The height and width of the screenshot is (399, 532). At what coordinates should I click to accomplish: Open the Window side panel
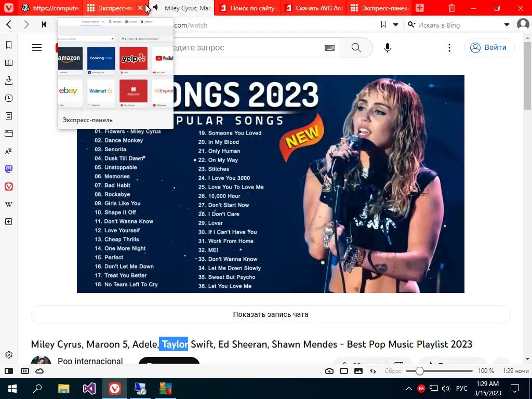[9, 134]
